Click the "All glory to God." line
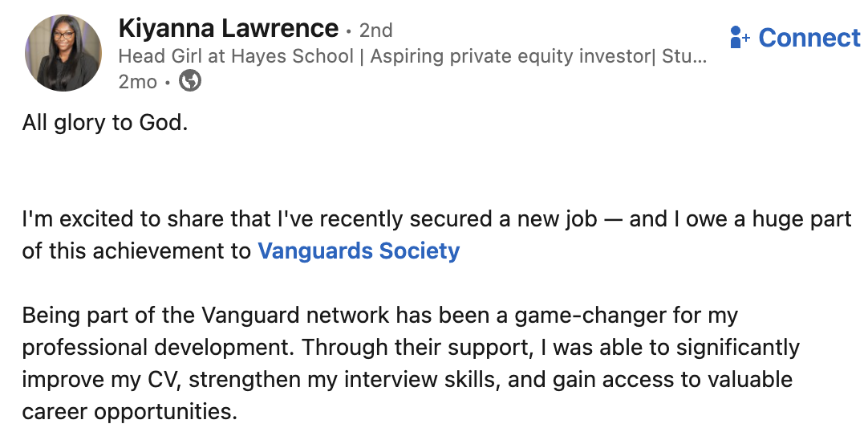Screen dimensions: 868x432 105,124
